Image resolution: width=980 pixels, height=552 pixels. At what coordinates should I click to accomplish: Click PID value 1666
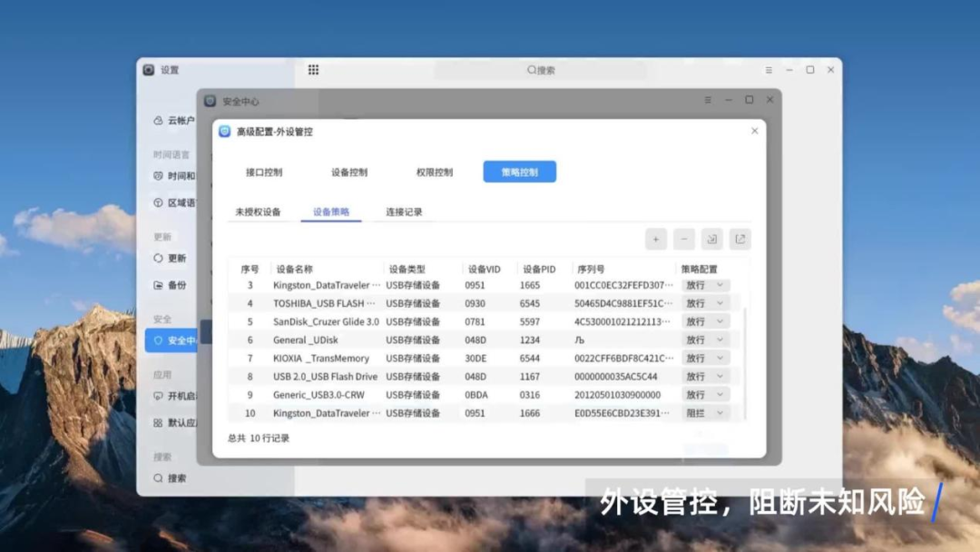[529, 413]
